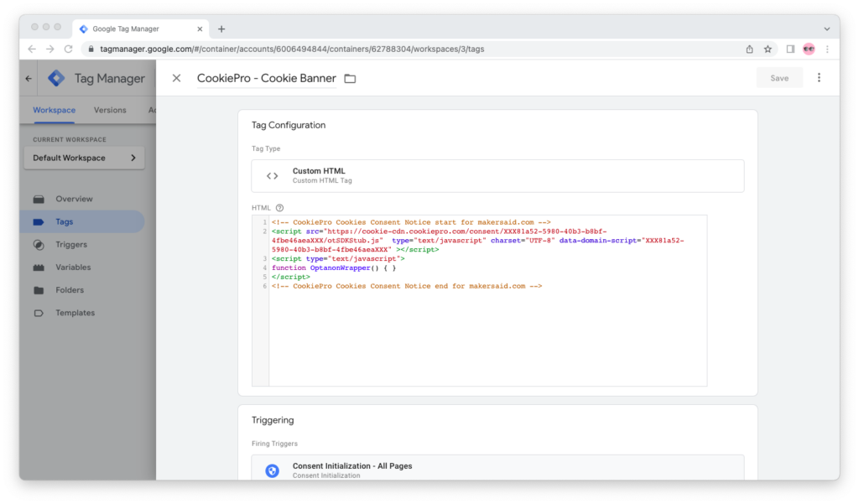Bookmark this page with the star icon
The height and width of the screenshot is (504, 859).
[x=768, y=49]
